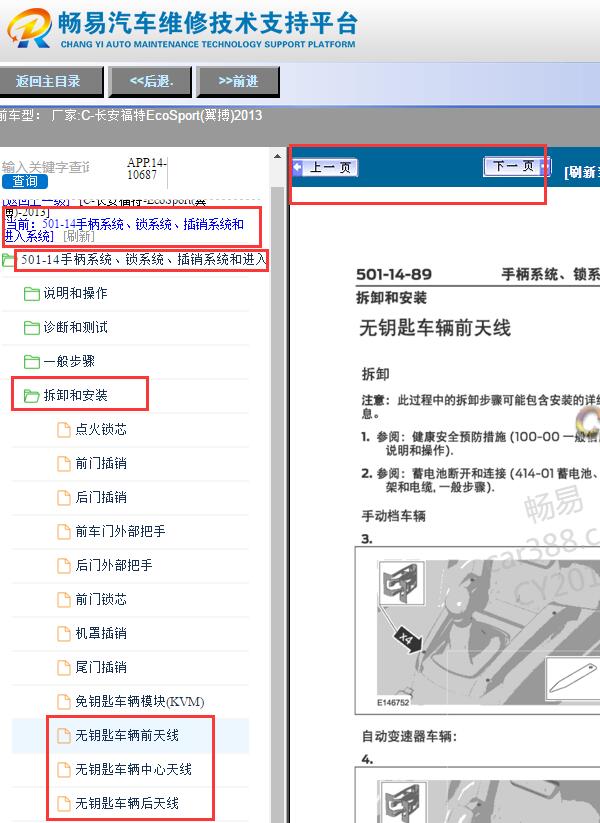Click the APP.14-10687 version text

click(x=146, y=168)
